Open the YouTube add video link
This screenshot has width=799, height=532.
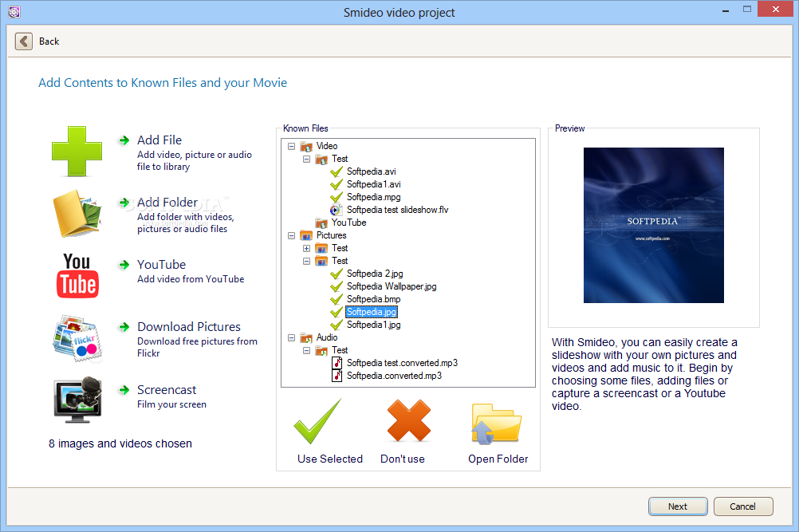pyautogui.click(x=162, y=265)
